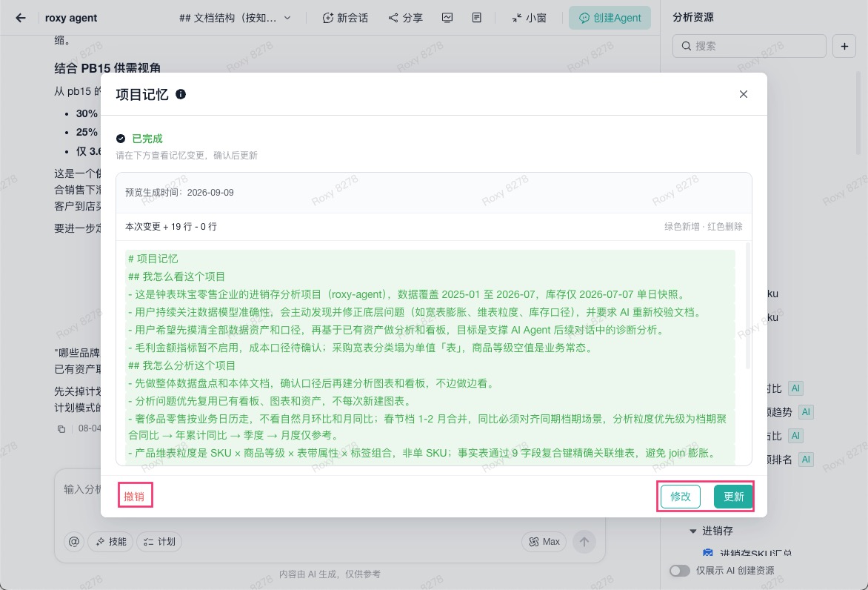Viewport: 868px width, 590px height.
Task: Confirm memory changes with 更新 button
Action: [733, 497]
